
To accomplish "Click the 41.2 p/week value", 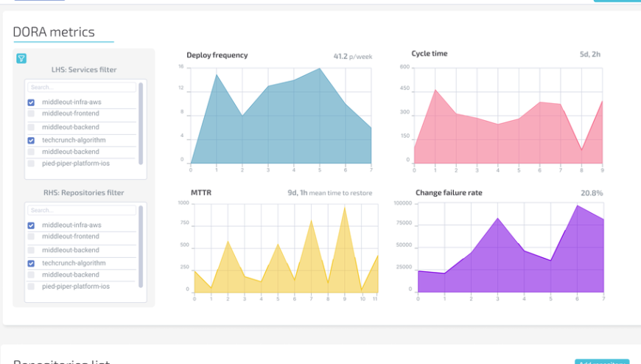I will 353,57.
